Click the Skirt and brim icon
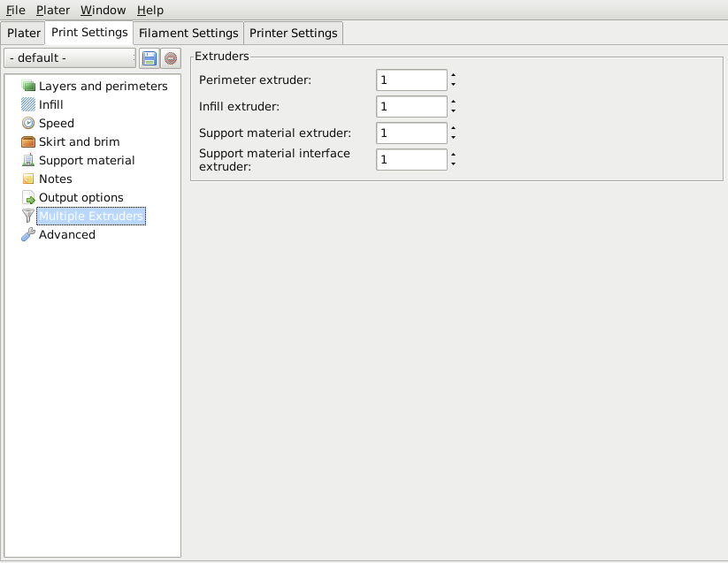This screenshot has width=728, height=563. tap(28, 141)
